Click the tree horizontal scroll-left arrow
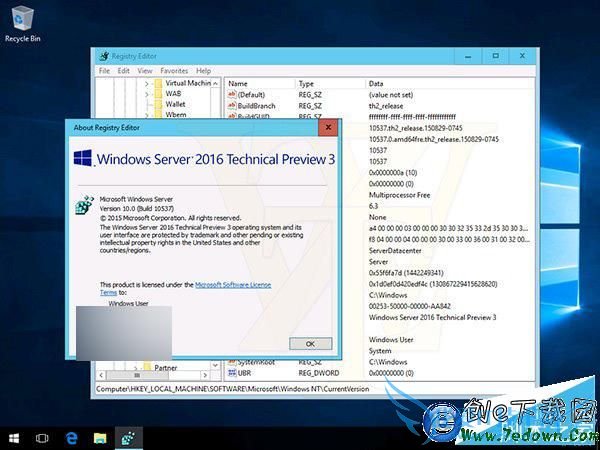This screenshot has height=450, width=600. click(x=101, y=375)
